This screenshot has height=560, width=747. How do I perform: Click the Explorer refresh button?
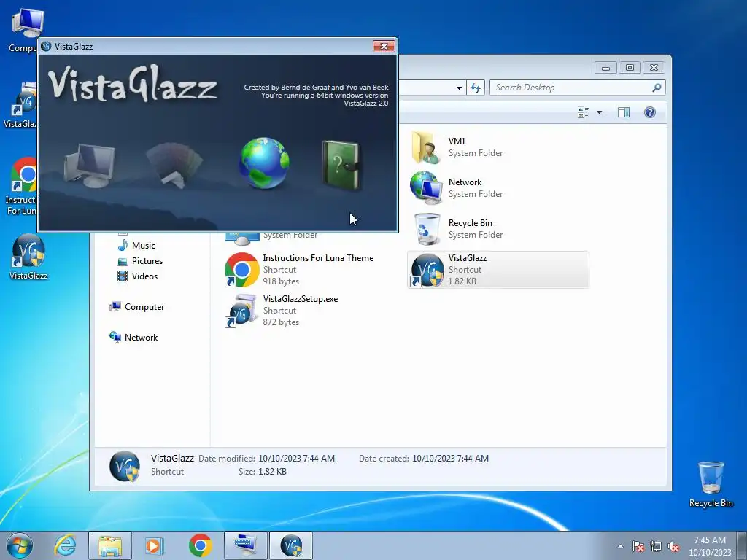point(476,87)
